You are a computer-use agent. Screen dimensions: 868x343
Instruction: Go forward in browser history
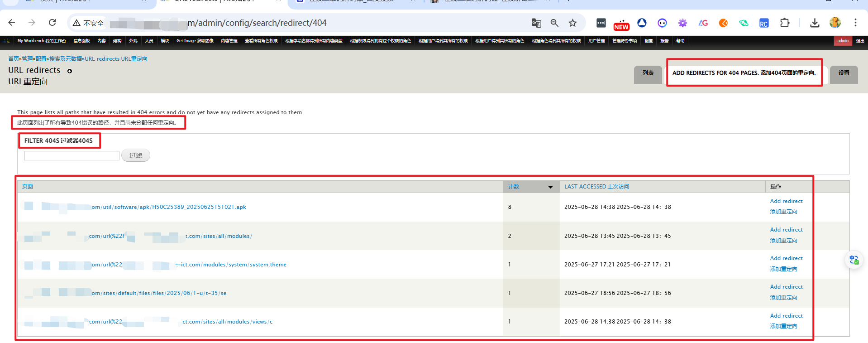click(32, 23)
